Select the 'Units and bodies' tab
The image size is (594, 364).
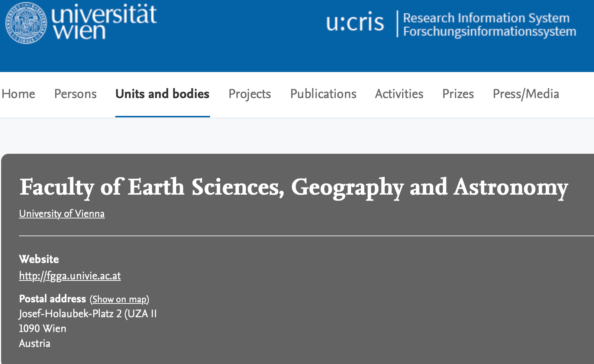click(x=162, y=94)
